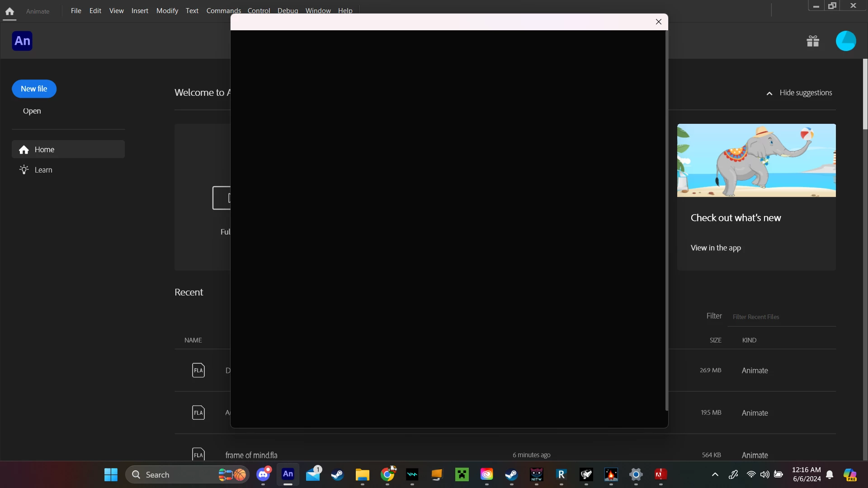Click the Open link in sidebar
Image resolution: width=868 pixels, height=488 pixels.
click(x=32, y=111)
